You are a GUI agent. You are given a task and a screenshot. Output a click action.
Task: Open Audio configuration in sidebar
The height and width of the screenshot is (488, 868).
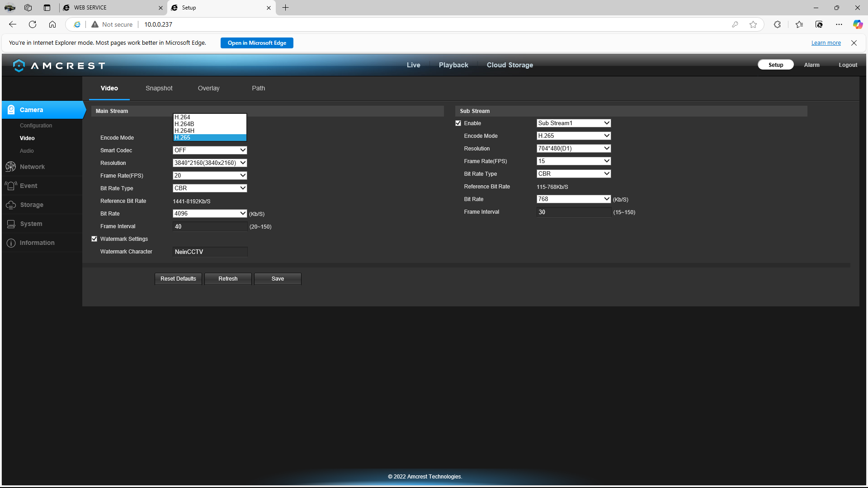27,151
